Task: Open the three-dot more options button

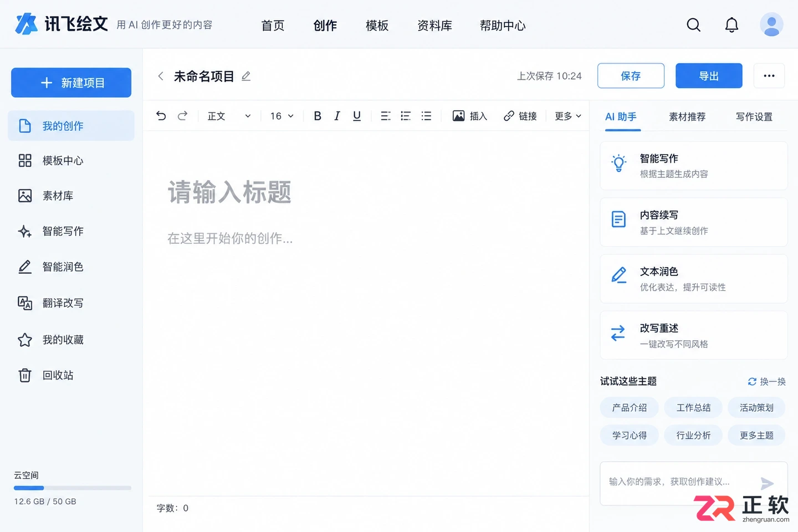Action: pos(769,76)
